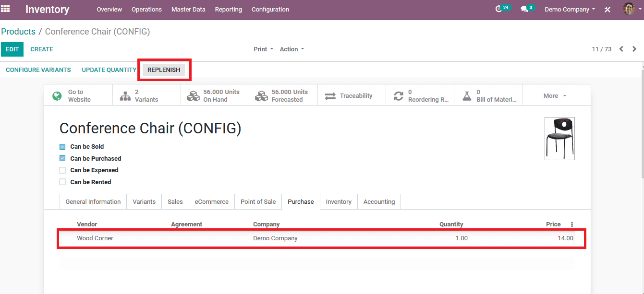This screenshot has width=644, height=294.
Task: Expand the Action dropdown
Action: [x=292, y=49]
